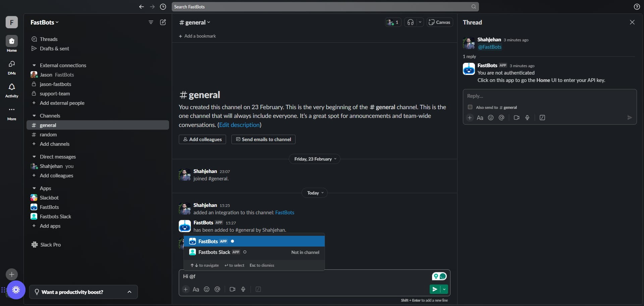Start a huddle with the headphones icon
Image resolution: width=644 pixels, height=306 pixels.
(411, 22)
